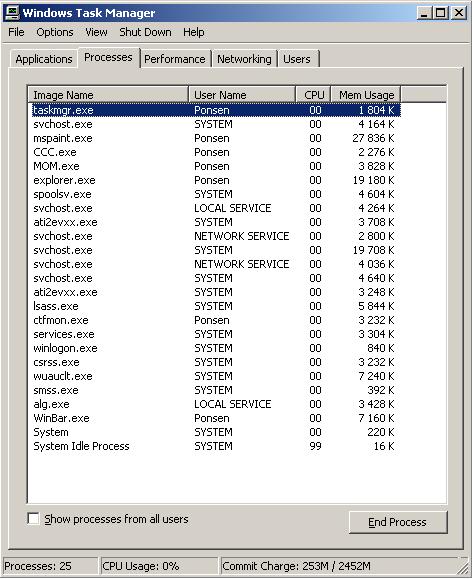Sort by the Image Name column header
Image resolution: width=472 pixels, height=579 pixels.
coord(108,95)
